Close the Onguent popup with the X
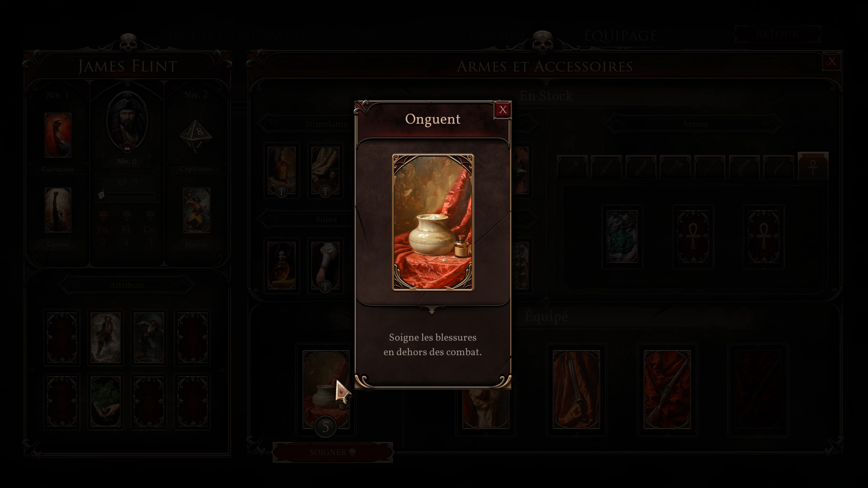 (502, 110)
